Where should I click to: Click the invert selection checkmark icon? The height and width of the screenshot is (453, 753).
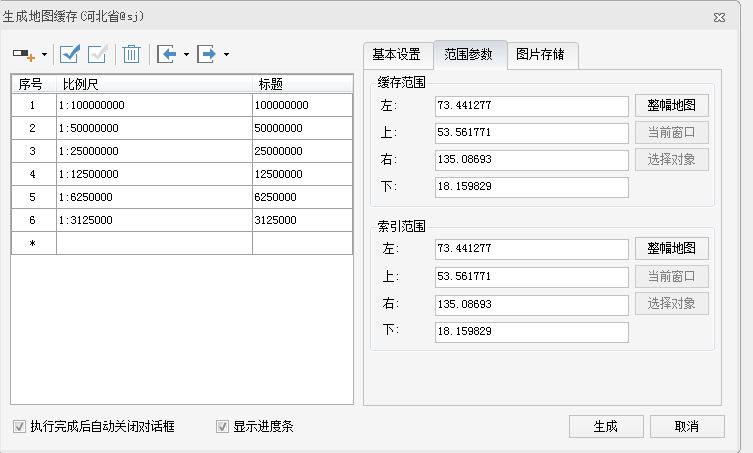97,54
